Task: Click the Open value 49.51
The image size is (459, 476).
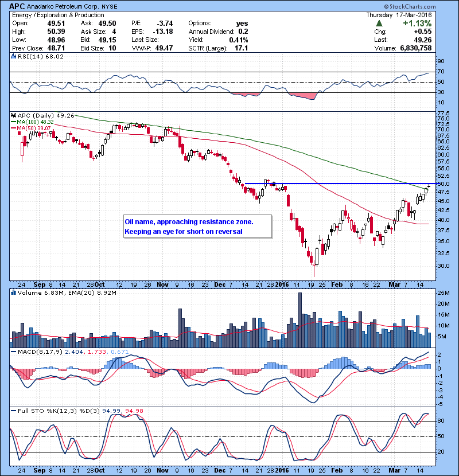Action: tap(56, 24)
